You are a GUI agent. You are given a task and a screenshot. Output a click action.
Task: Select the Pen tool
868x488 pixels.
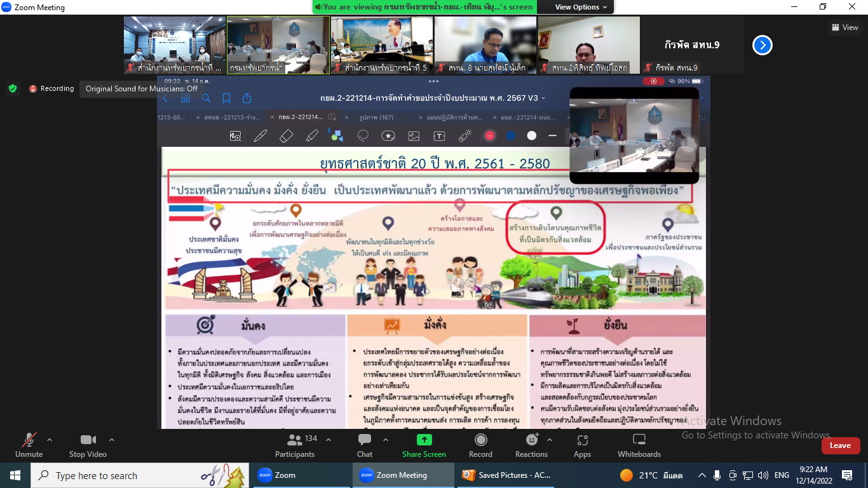point(261,135)
